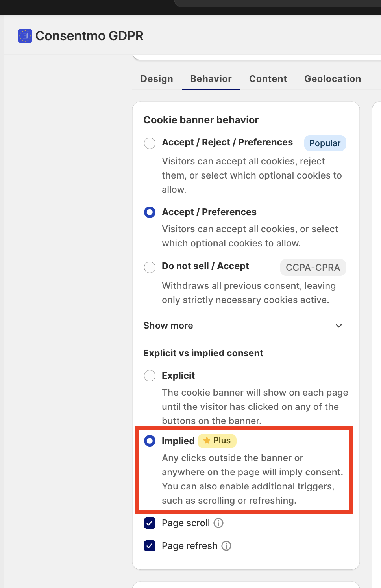
Task: Go to the Geolocation tab
Action: coord(333,79)
